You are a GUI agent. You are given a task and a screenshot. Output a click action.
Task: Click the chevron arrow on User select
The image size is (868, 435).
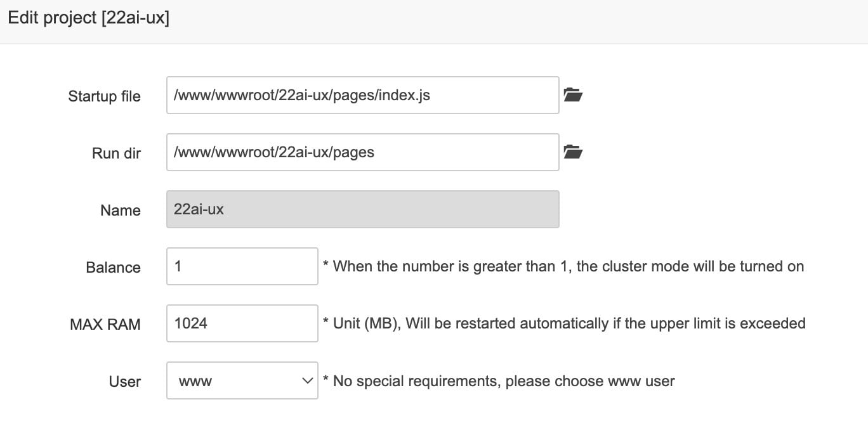[x=307, y=380]
